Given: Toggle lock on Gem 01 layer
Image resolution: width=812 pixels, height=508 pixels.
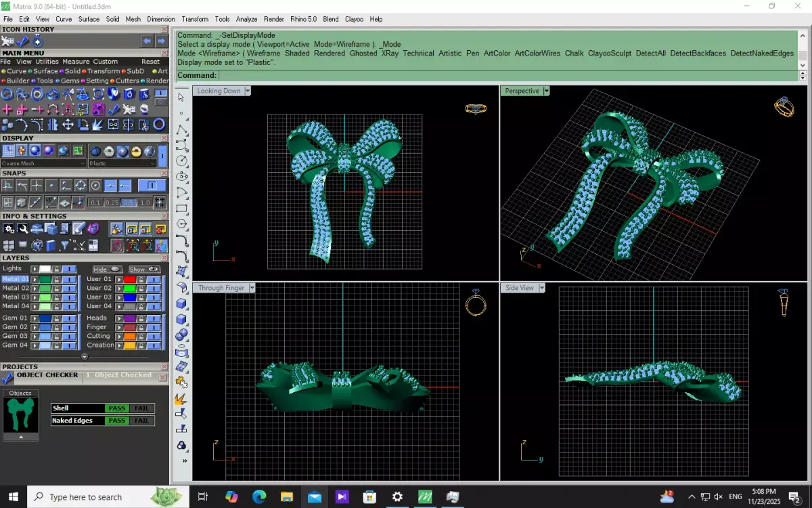Looking at the screenshot, I should point(57,319).
